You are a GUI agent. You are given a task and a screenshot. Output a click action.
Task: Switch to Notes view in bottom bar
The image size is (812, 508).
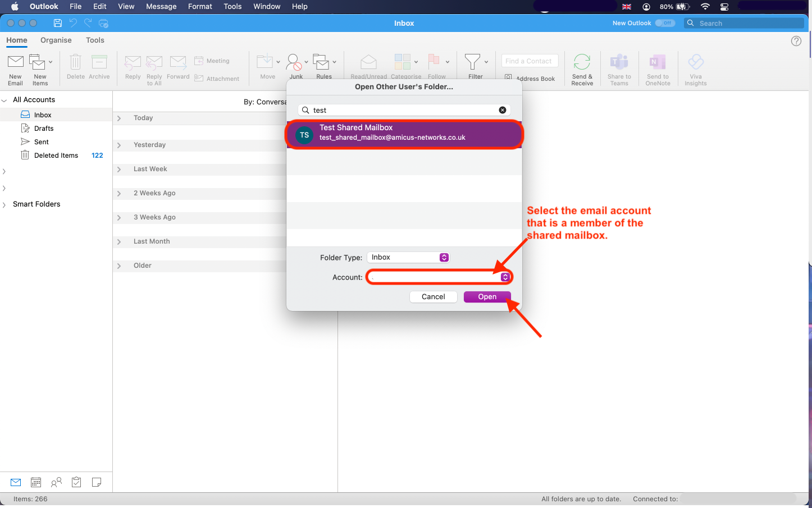pyautogui.click(x=97, y=482)
